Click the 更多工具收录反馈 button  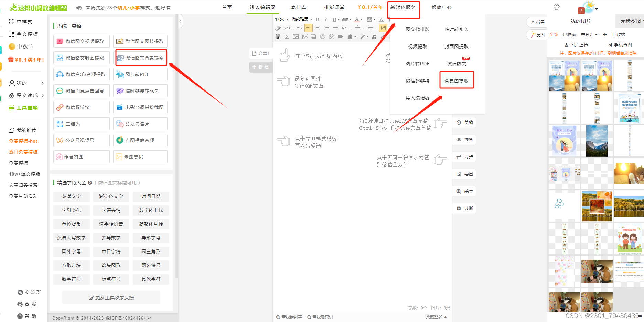pyautogui.click(x=111, y=298)
